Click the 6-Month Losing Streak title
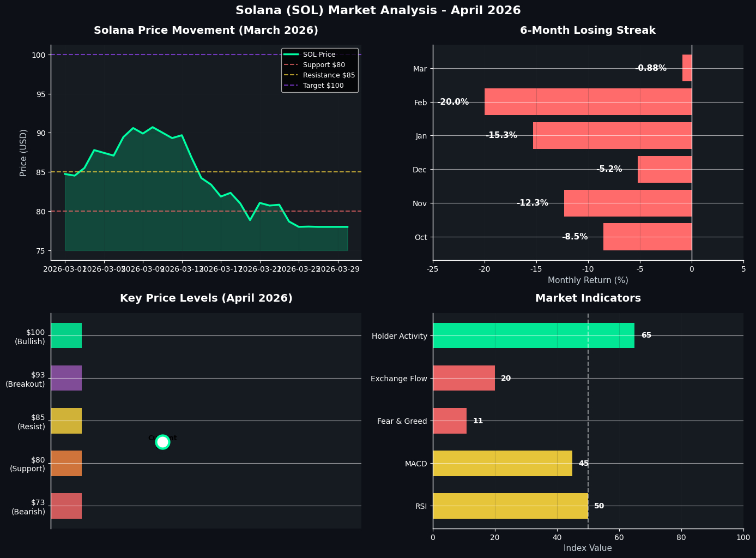This screenshot has height=558, width=756. [x=588, y=31]
